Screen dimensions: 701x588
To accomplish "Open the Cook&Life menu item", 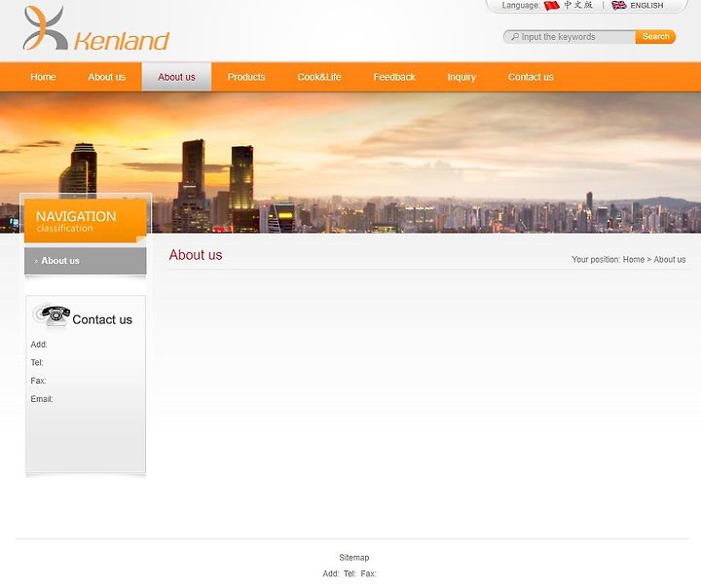I will 319,77.
